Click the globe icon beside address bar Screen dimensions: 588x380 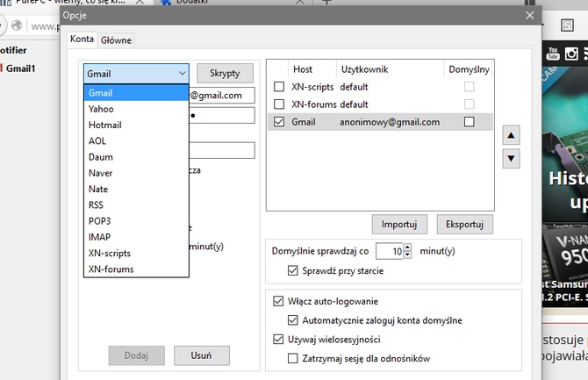coord(17,25)
